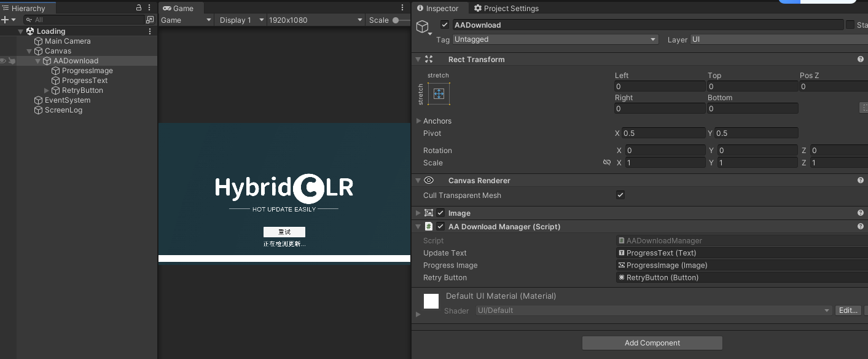The height and width of the screenshot is (359, 868).
Task: Toggle AADownload active checkbox in Inspector
Action: pyautogui.click(x=445, y=25)
